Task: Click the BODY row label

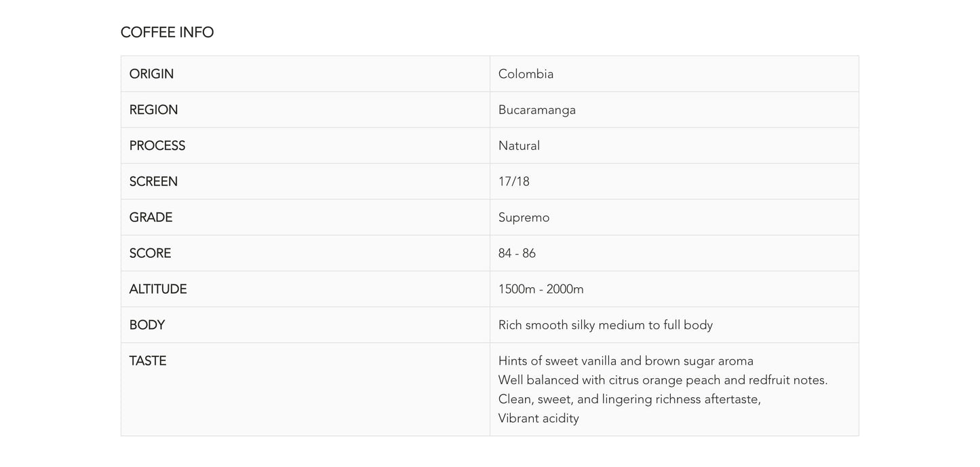Action: pyautogui.click(x=146, y=325)
